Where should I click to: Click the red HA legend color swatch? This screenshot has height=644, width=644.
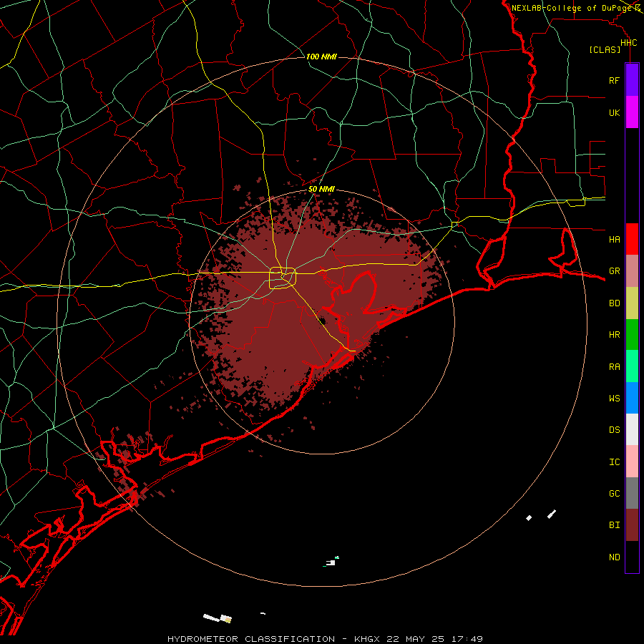(x=632, y=239)
